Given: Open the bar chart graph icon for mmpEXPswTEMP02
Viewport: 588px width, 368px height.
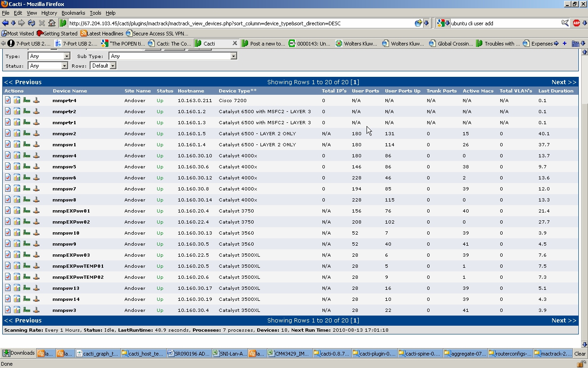Looking at the screenshot, I should [x=17, y=277].
